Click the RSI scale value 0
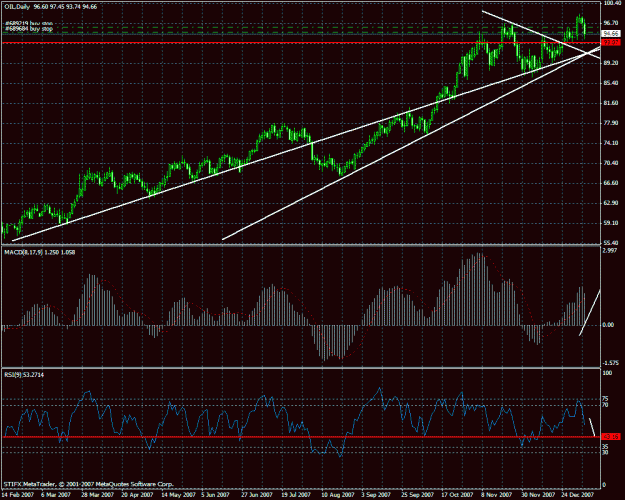This screenshot has height=500, width=625. click(x=604, y=485)
